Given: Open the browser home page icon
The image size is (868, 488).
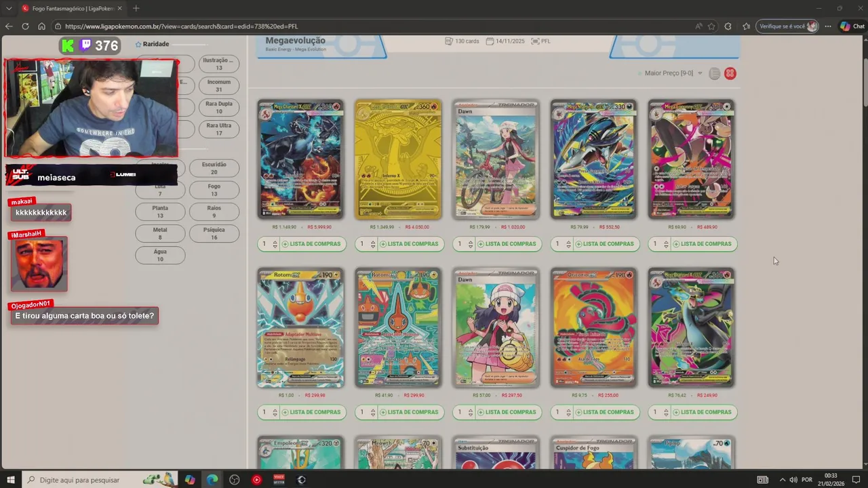Looking at the screenshot, I should [41, 26].
